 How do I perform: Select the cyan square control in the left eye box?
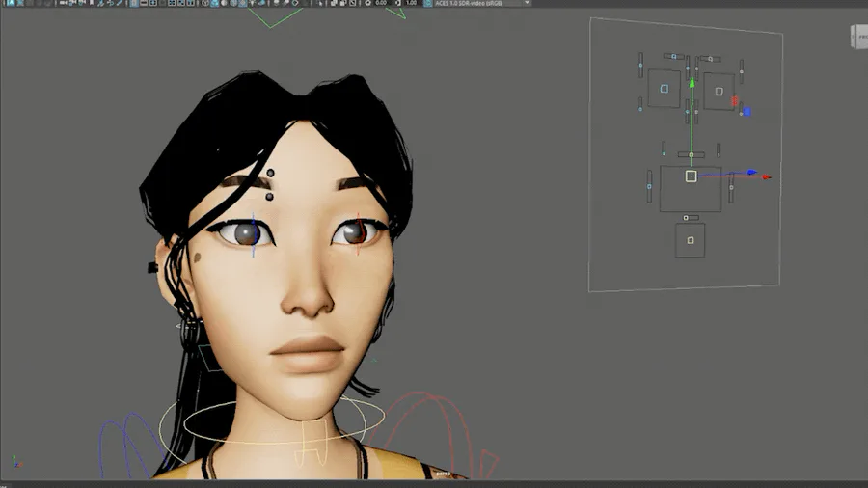(665, 89)
